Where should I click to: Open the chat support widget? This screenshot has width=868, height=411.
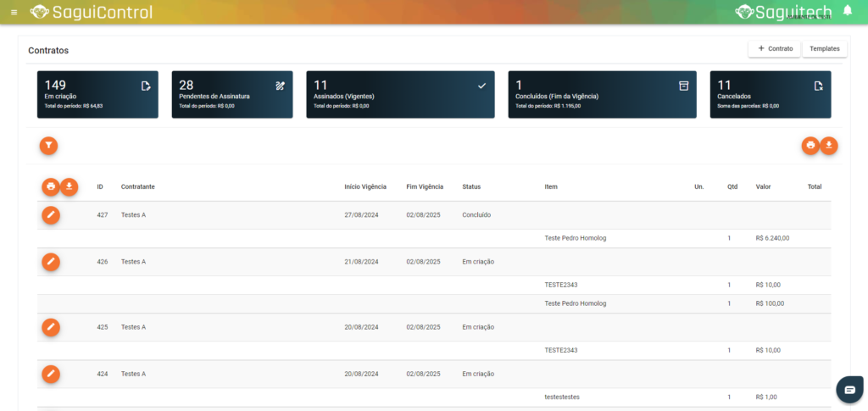[x=849, y=388]
